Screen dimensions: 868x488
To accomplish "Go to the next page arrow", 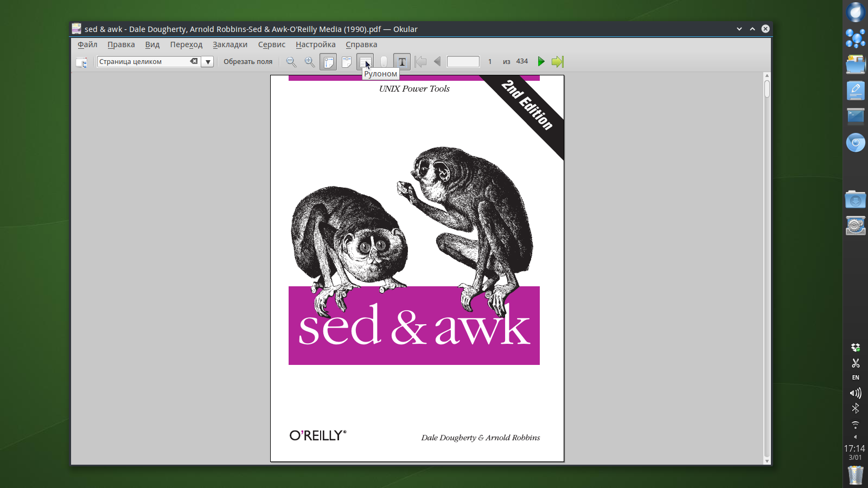I will (541, 62).
